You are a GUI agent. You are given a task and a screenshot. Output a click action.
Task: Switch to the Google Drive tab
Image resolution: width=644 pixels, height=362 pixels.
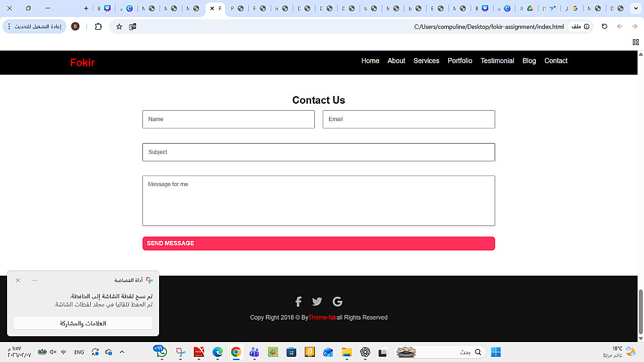tap(526, 8)
